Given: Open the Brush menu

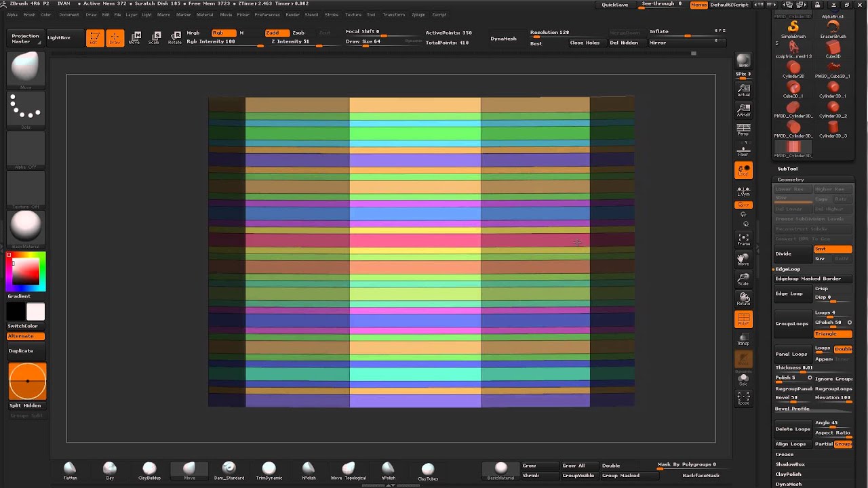Looking at the screenshot, I should 29,14.
